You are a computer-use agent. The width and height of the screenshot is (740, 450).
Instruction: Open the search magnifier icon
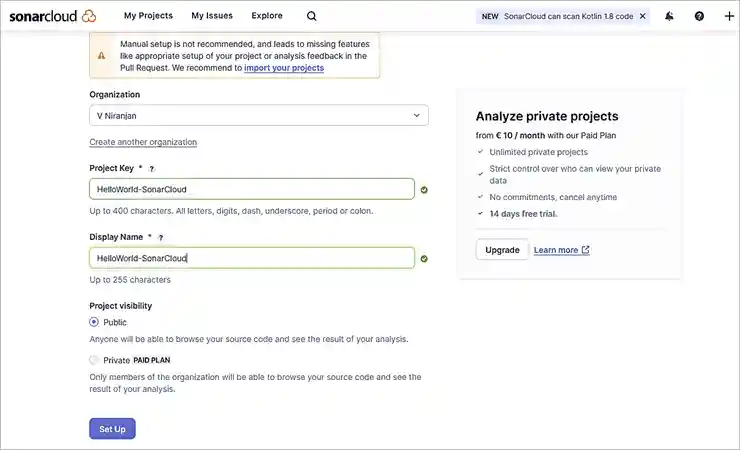pos(312,16)
